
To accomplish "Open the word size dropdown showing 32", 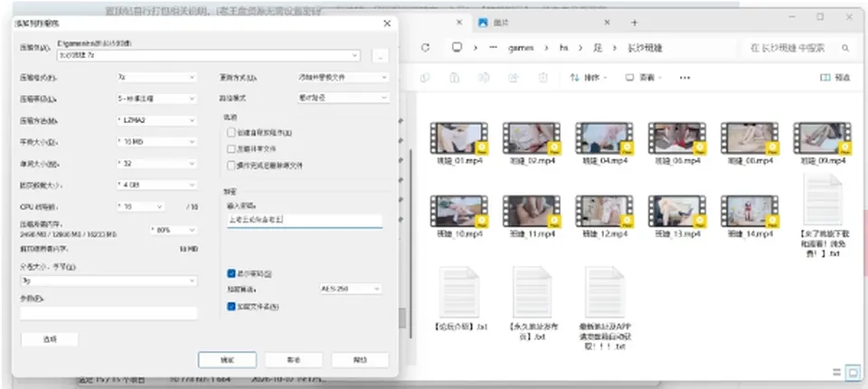I will coord(156,164).
